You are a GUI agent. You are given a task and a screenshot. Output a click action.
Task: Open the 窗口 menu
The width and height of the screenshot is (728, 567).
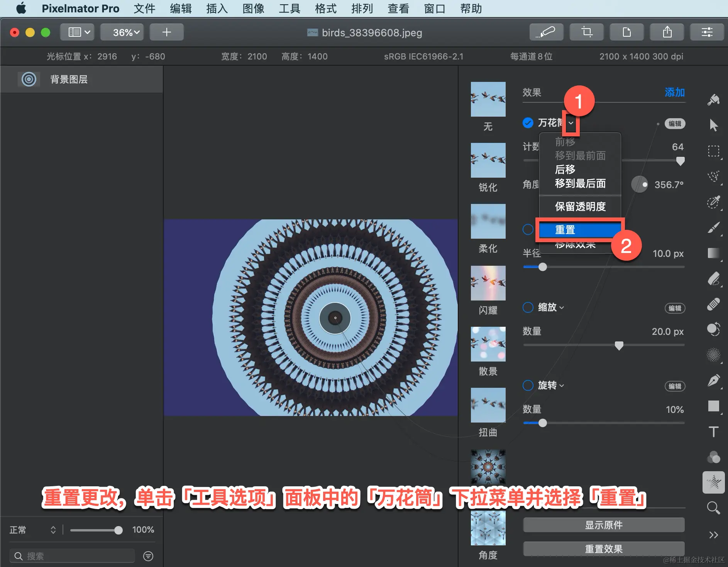[x=435, y=8]
